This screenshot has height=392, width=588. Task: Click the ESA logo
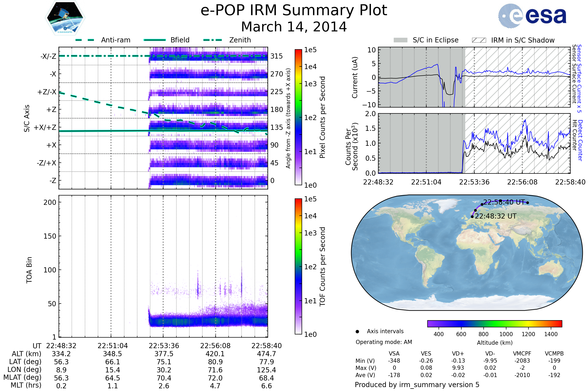click(532, 16)
